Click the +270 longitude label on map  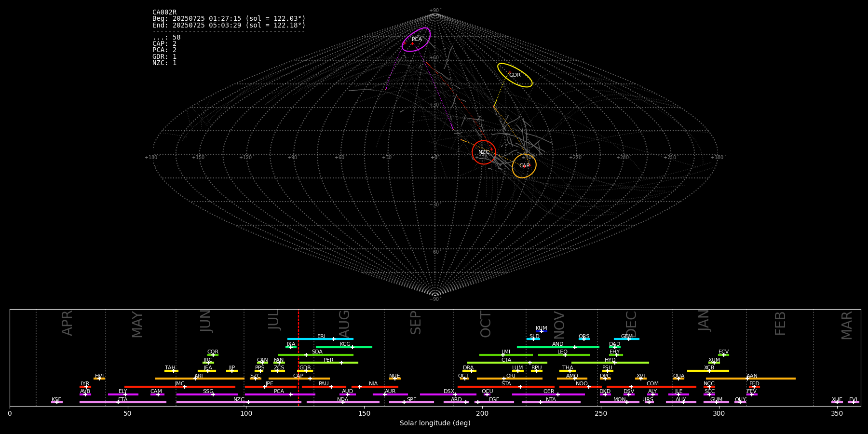coord(575,157)
